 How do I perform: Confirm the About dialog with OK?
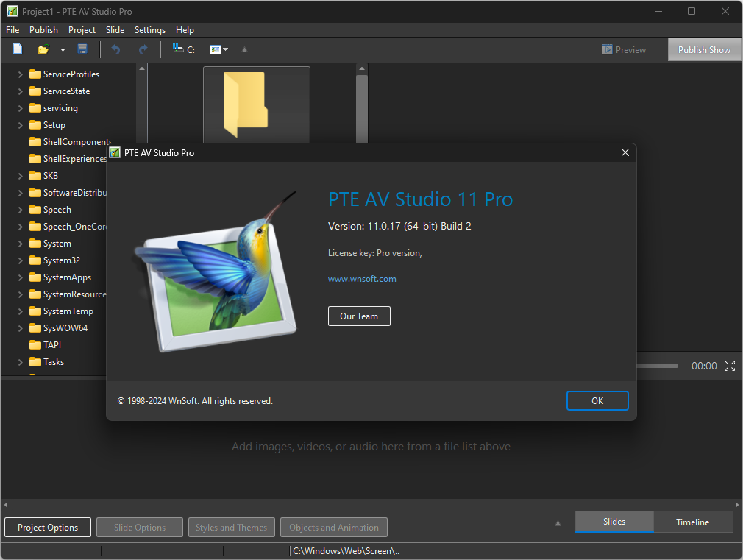[597, 400]
